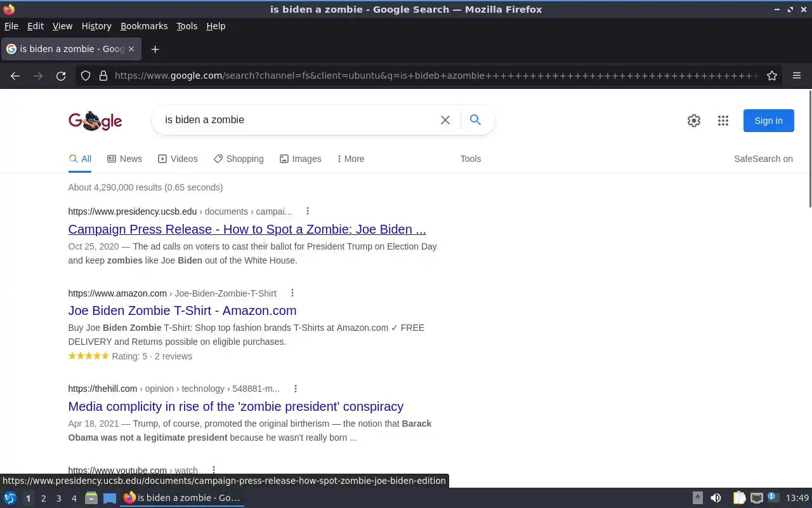This screenshot has height=508, width=812.
Task: Click the https://thehill.com result URL
Action: [103, 389]
